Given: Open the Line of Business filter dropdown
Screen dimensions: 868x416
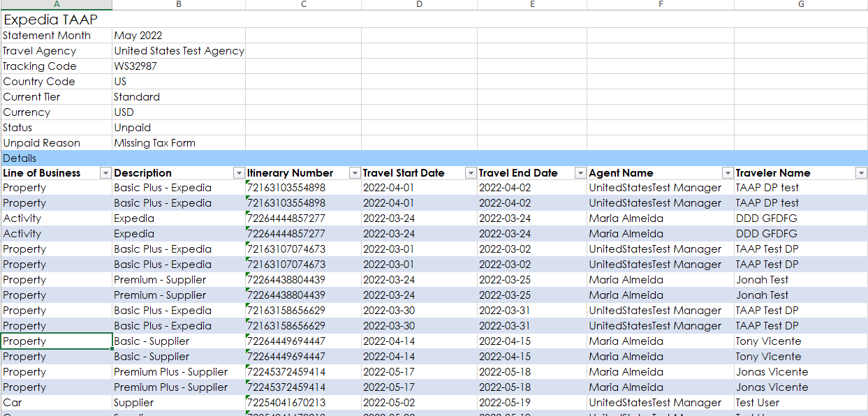Looking at the screenshot, I should click(x=105, y=173).
